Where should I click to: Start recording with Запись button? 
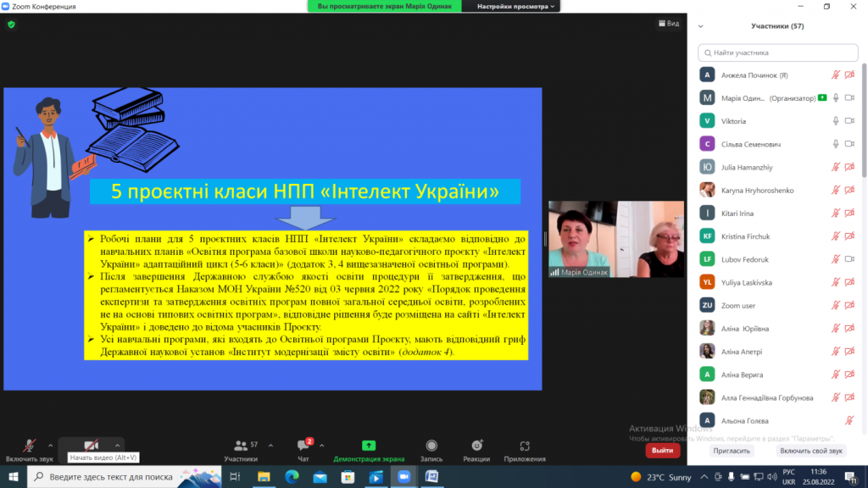click(431, 451)
